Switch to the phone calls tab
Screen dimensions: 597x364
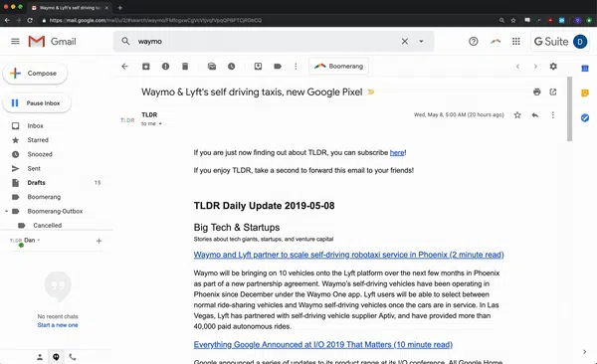(73, 357)
